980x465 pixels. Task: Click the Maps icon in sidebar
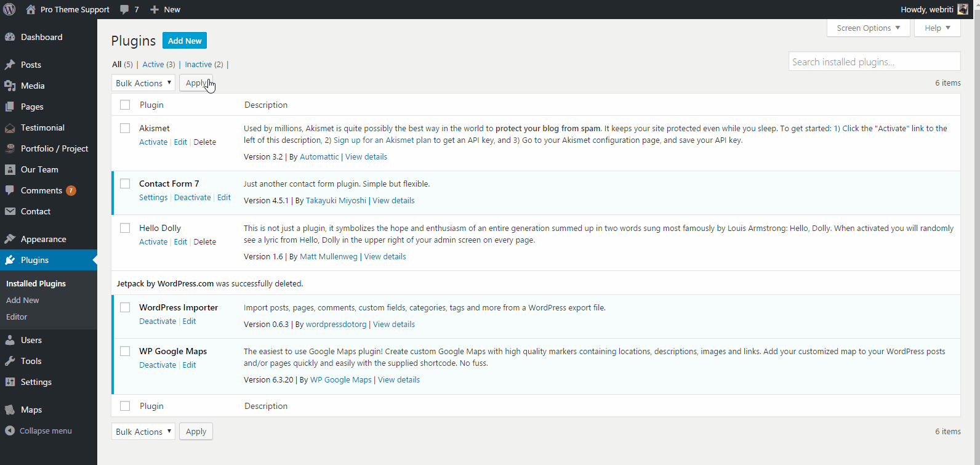click(10, 410)
